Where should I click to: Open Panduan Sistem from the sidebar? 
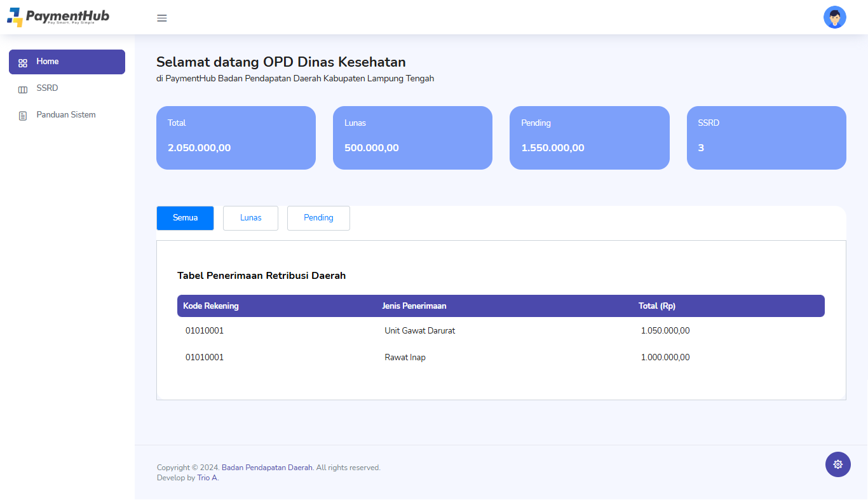(66, 115)
